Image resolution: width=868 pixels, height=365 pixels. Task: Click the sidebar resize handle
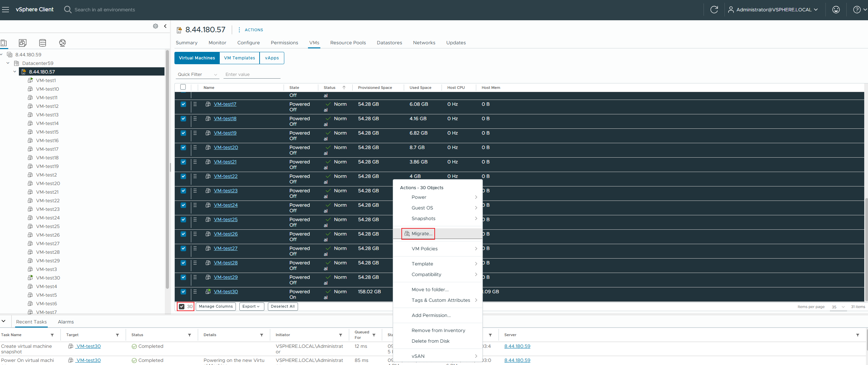[170, 167]
